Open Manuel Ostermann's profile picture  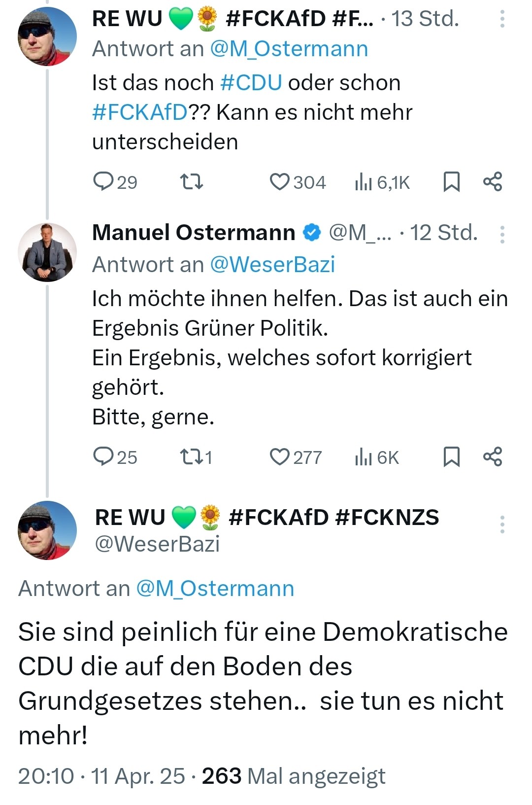(47, 252)
